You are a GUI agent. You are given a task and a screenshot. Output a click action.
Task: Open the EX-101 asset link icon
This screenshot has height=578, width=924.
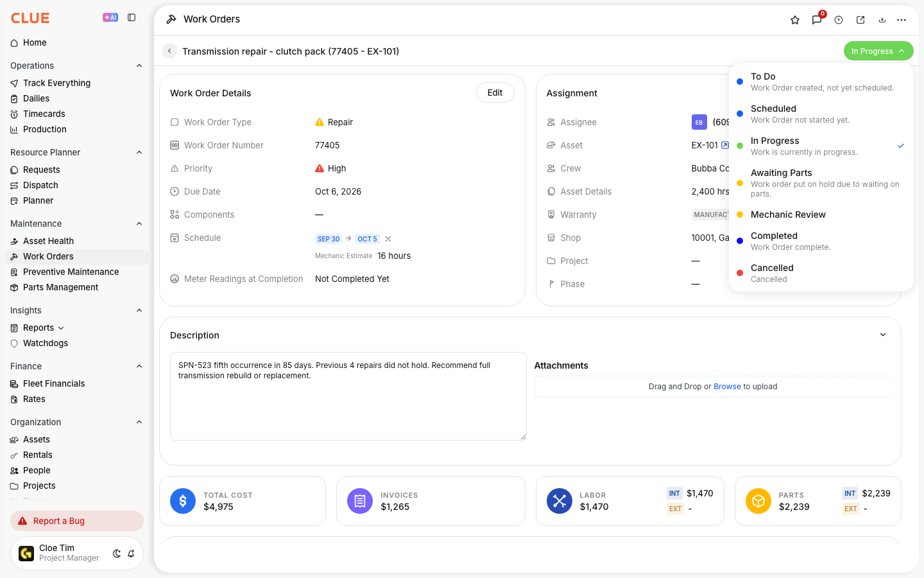(724, 145)
